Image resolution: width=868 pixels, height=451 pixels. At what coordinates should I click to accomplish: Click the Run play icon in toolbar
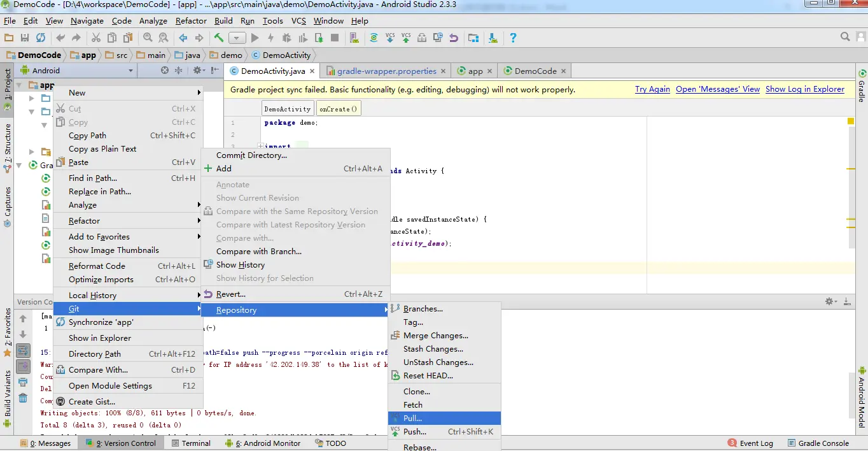255,38
